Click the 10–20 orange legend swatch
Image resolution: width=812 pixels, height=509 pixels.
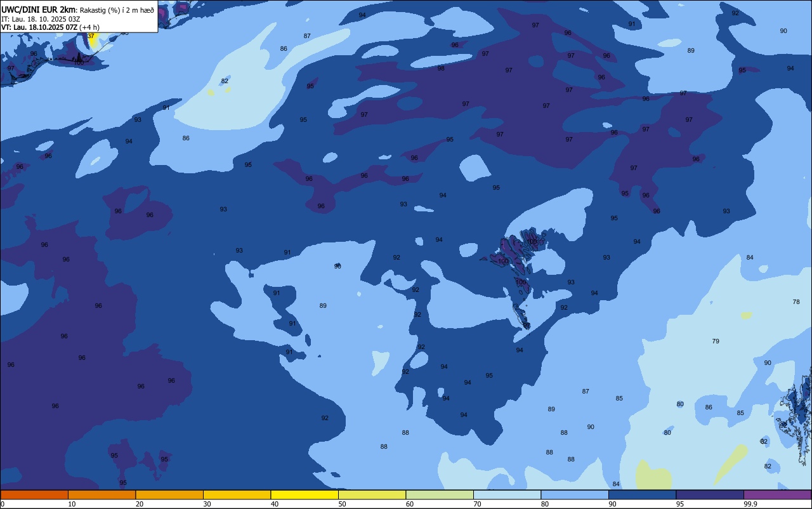(101, 494)
